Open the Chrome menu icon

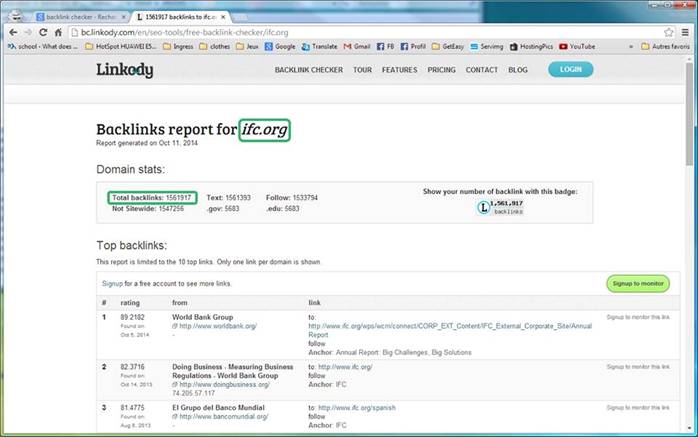(x=686, y=32)
